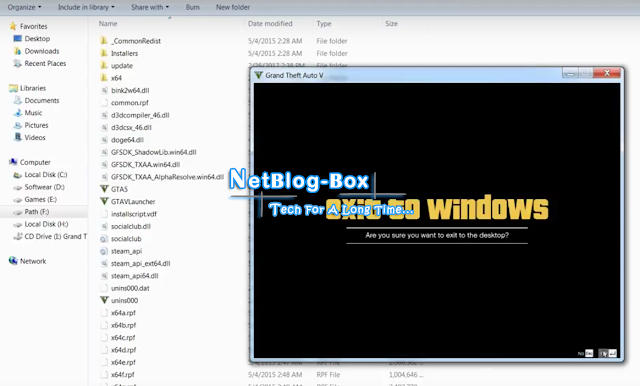Select d3dcompiler_46.dll file icon

click(104, 115)
